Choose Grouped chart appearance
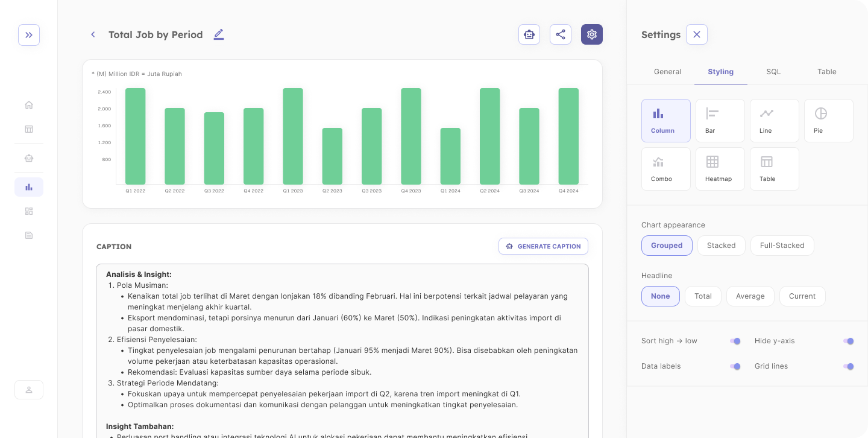 pos(667,246)
